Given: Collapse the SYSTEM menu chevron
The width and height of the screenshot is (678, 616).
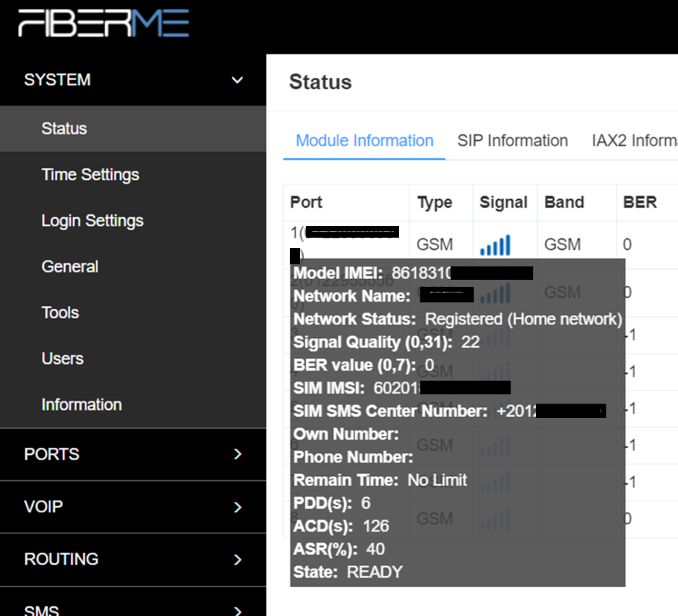Looking at the screenshot, I should tap(237, 80).
